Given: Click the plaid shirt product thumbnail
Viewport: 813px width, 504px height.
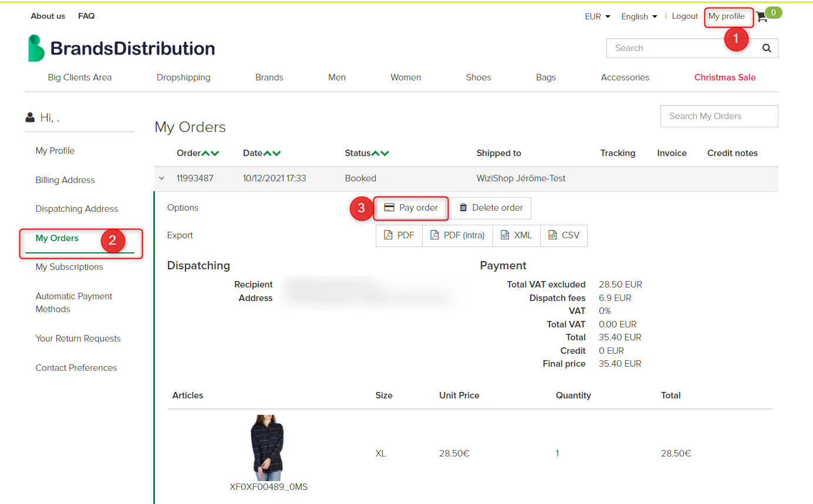Looking at the screenshot, I should [x=268, y=448].
